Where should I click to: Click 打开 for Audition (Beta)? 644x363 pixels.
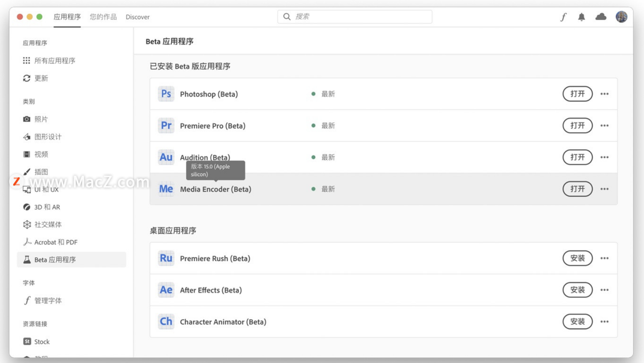[x=577, y=157]
